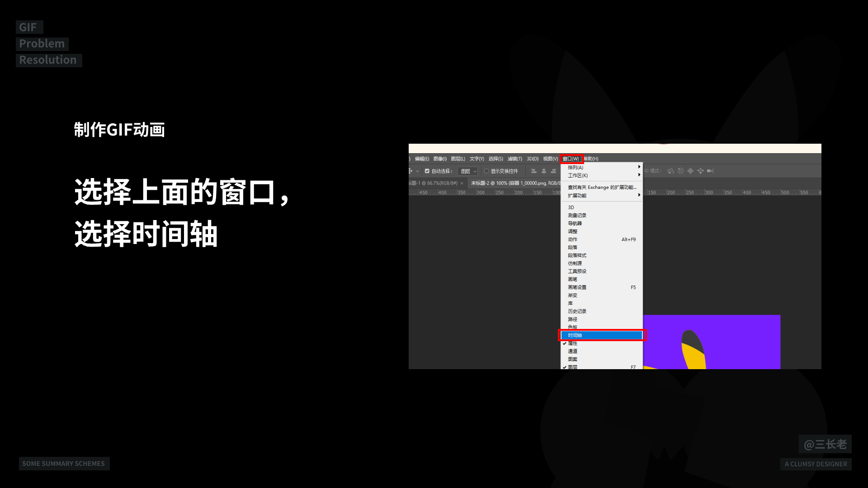The width and height of the screenshot is (868, 488).
Task: Open the 滤镜(T) menu
Action: (514, 159)
